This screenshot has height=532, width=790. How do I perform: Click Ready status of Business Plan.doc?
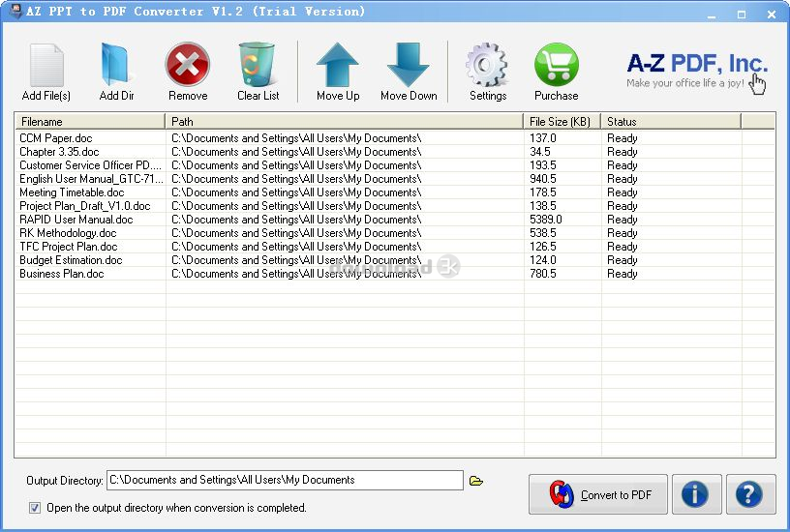pyautogui.click(x=623, y=274)
